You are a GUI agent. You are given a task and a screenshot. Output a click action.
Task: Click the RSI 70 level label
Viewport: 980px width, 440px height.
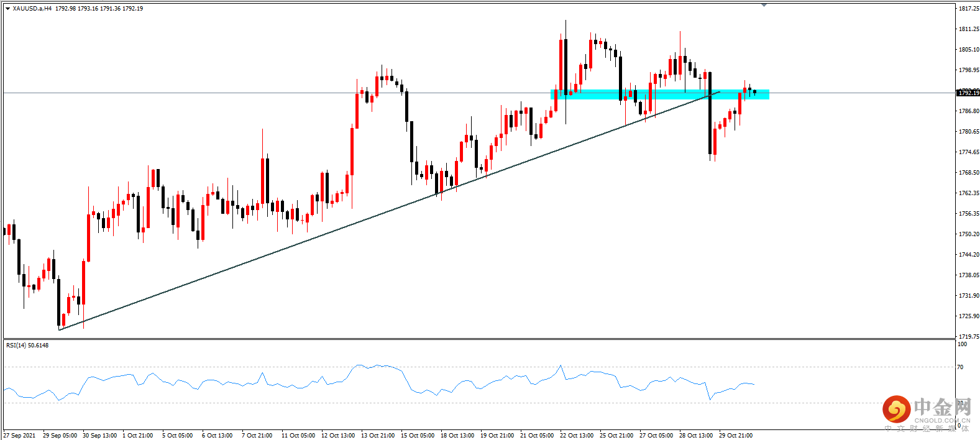point(960,367)
